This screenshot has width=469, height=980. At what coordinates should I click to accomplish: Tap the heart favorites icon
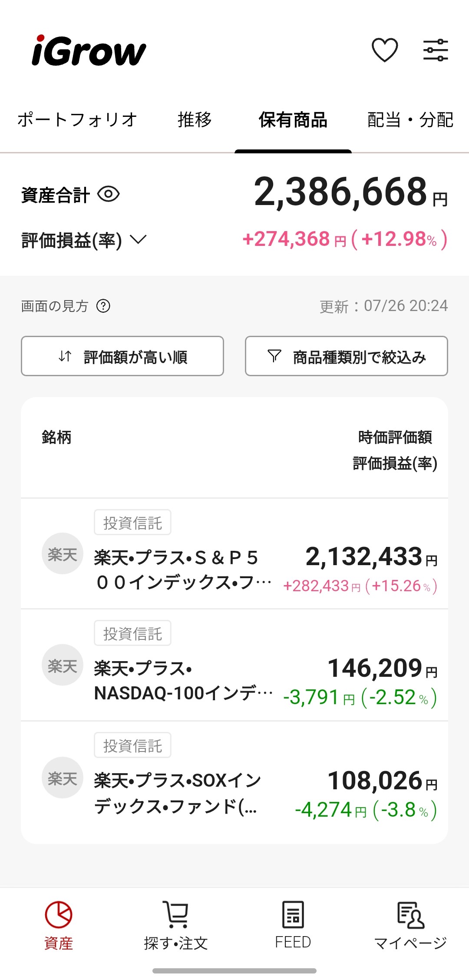pos(385,50)
